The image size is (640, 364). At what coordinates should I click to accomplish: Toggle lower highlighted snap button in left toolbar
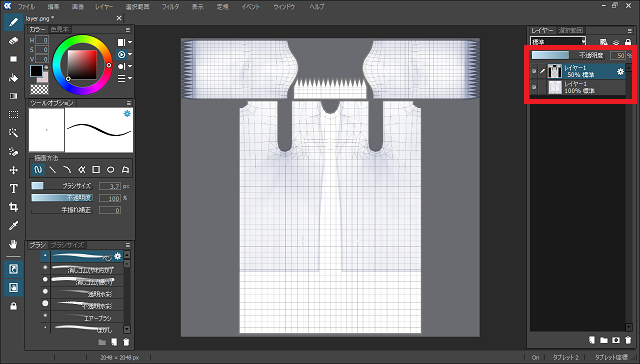(x=13, y=288)
